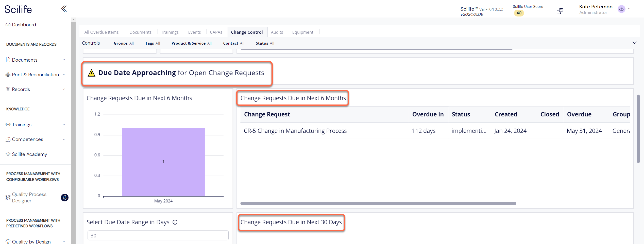This screenshot has height=244, width=644.
Task: Select the Documents icon in the sidebar
Action: point(8,60)
